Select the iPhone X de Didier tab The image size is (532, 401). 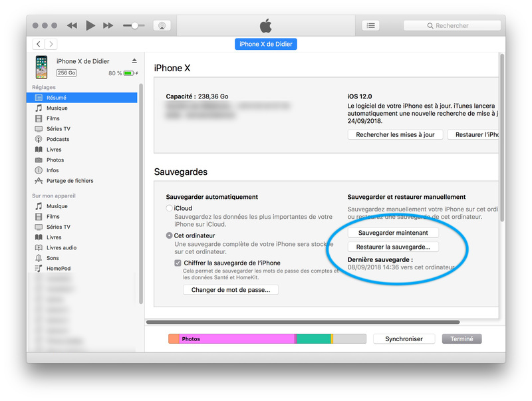pos(265,44)
